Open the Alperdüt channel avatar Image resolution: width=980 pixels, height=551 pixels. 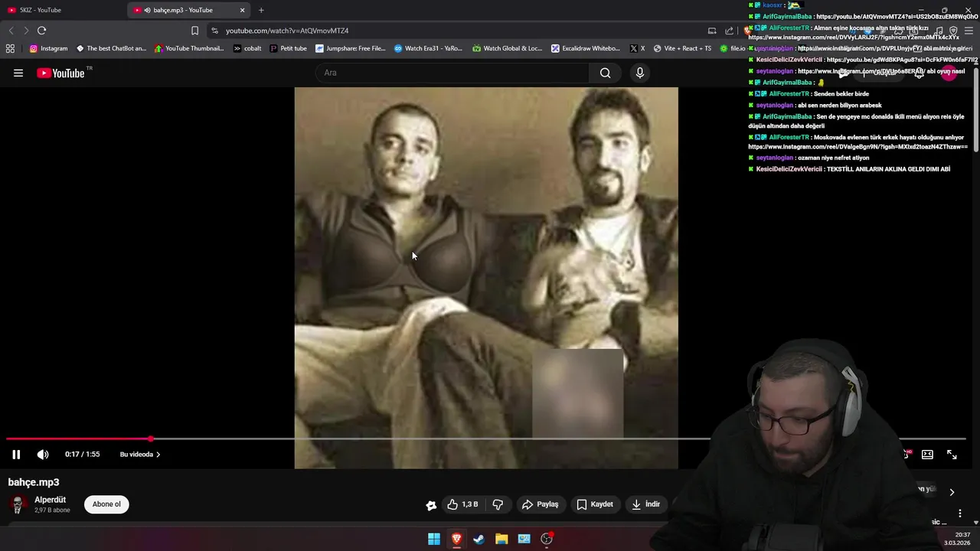pyautogui.click(x=17, y=504)
